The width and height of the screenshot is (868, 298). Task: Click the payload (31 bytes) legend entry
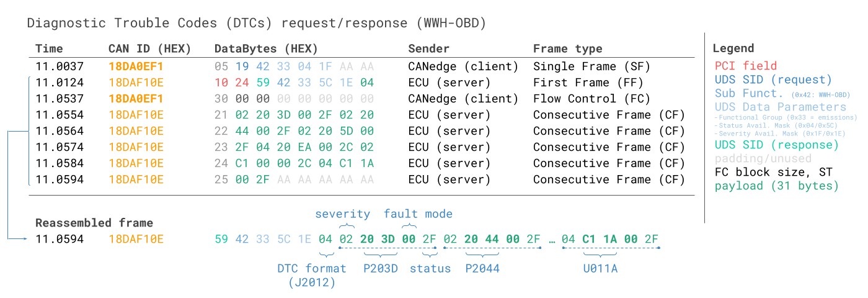coord(776,186)
